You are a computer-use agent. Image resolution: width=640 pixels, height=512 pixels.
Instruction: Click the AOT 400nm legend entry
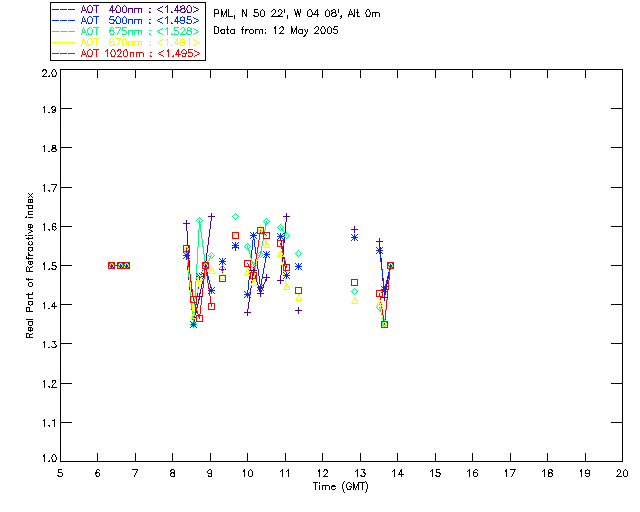tap(127, 9)
